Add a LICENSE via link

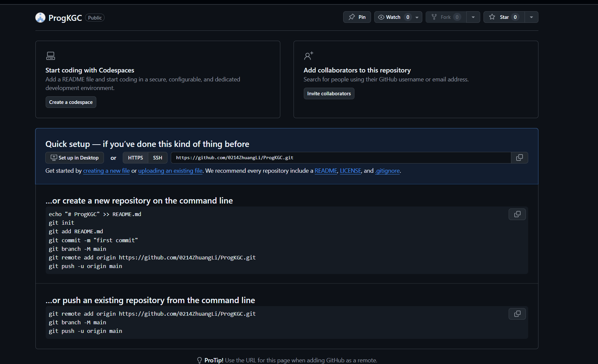tap(350, 171)
